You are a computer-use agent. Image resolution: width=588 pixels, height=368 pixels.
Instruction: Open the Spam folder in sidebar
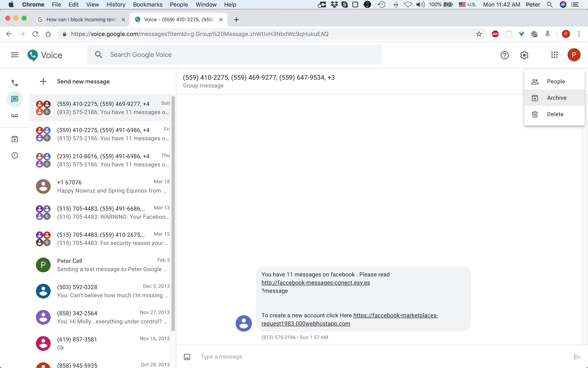14,155
